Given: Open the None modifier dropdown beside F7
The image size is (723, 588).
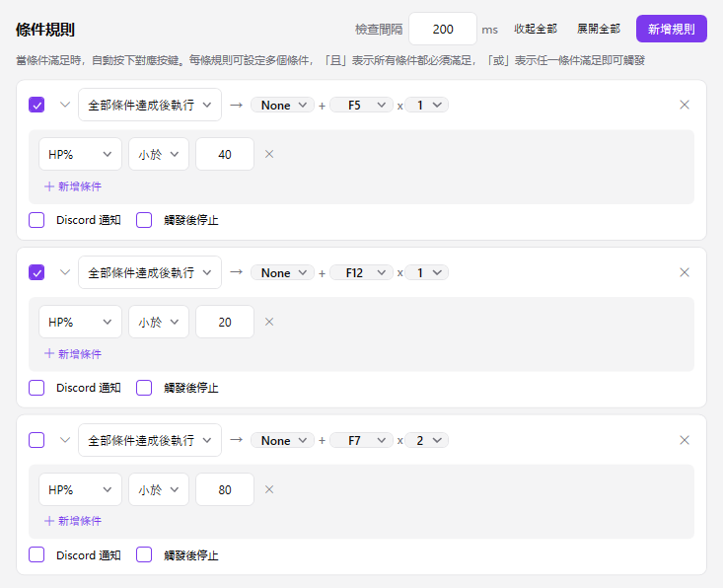Looking at the screenshot, I should point(283,440).
